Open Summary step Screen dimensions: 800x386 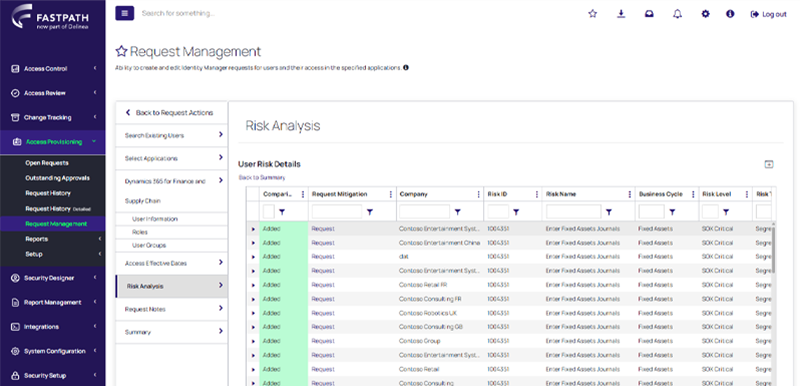point(171,332)
